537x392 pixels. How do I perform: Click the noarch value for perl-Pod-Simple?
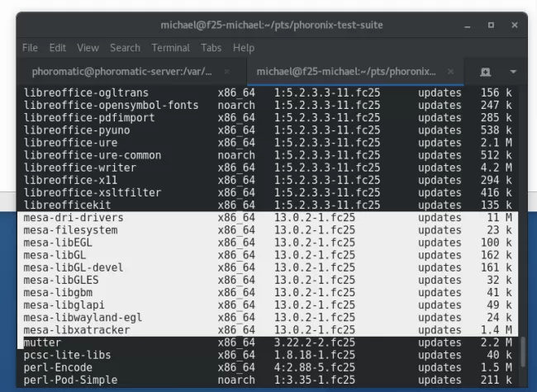[236, 380]
